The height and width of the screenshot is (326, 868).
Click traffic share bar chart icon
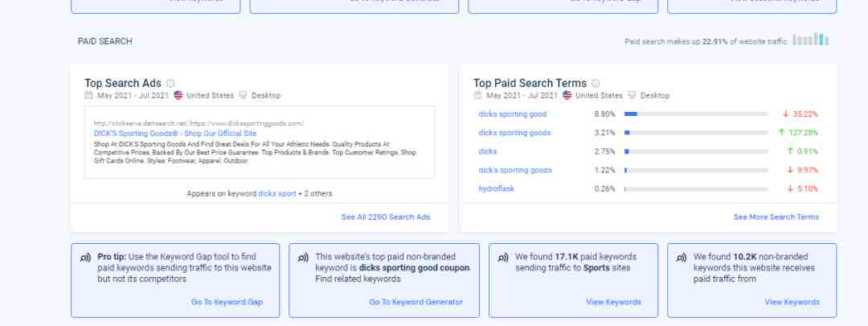point(811,40)
